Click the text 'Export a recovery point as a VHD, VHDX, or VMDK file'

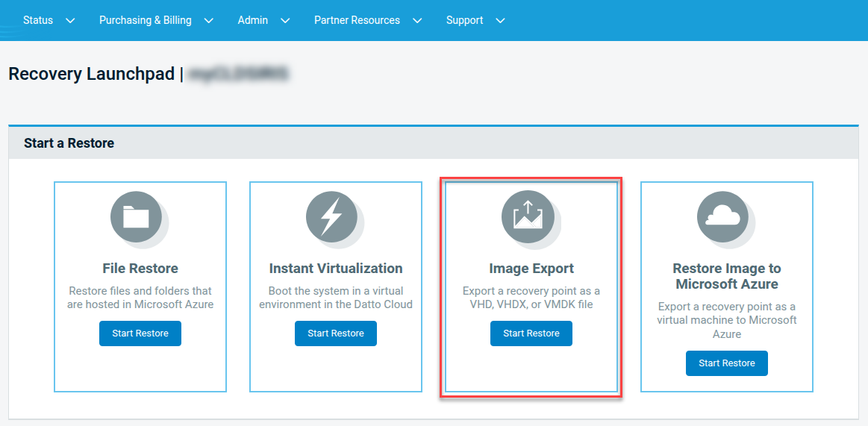(x=531, y=298)
